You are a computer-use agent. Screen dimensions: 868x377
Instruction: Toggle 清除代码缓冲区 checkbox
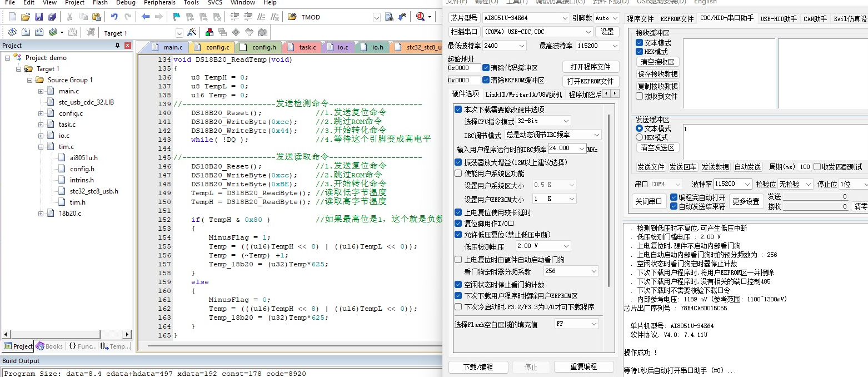(486, 68)
